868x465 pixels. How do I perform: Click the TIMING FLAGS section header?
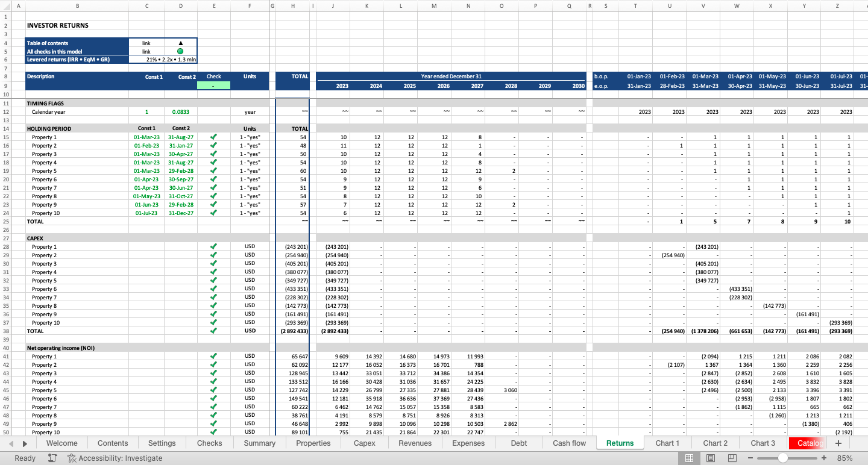[x=45, y=104]
